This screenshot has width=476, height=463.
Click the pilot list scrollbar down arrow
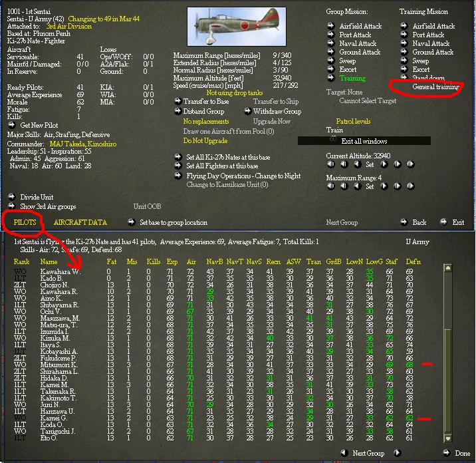pos(448,438)
